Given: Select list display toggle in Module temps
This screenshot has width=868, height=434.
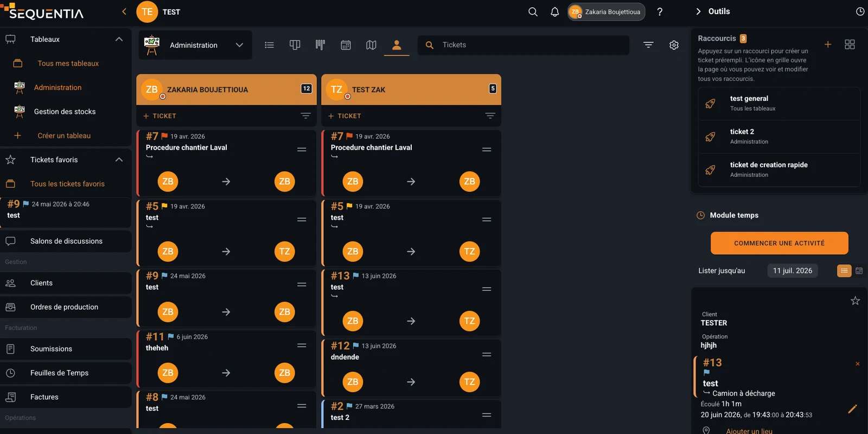Looking at the screenshot, I should pos(844,271).
